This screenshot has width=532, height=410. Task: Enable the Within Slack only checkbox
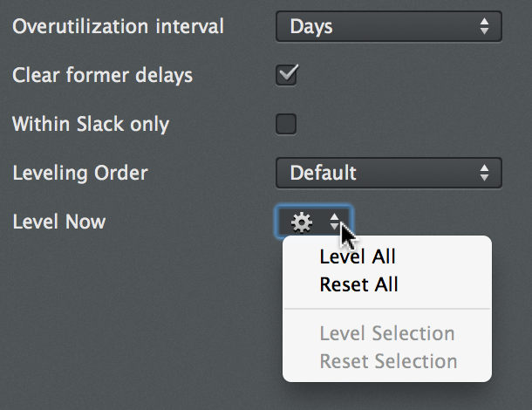tap(286, 124)
